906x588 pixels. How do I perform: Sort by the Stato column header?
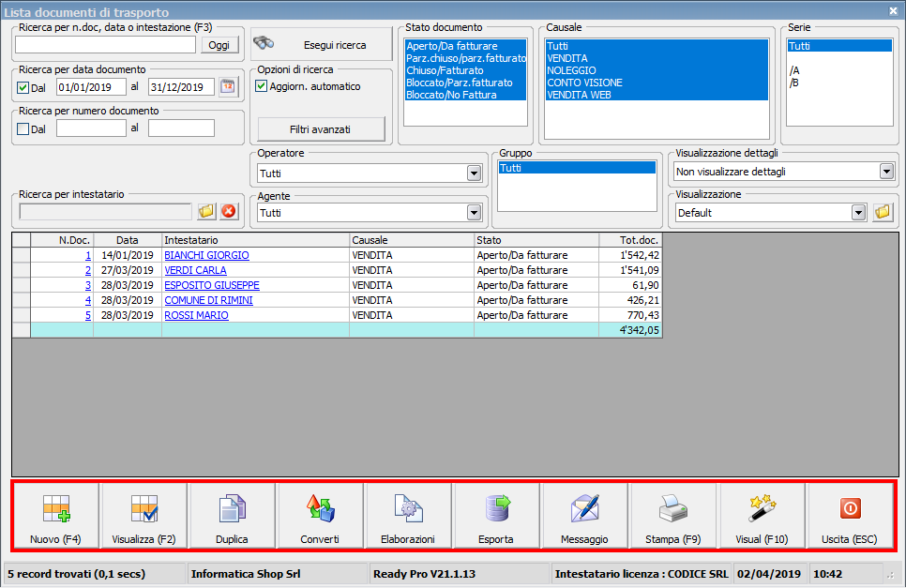tap(536, 240)
